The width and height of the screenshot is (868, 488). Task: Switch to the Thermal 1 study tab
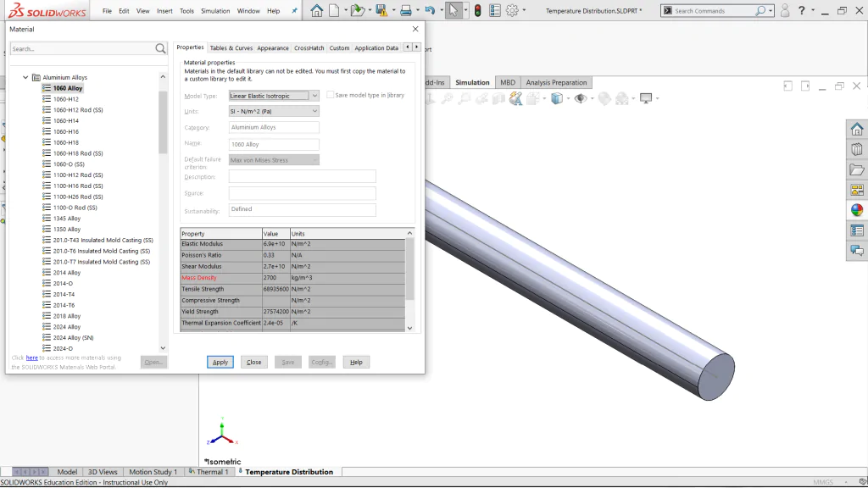(x=209, y=472)
